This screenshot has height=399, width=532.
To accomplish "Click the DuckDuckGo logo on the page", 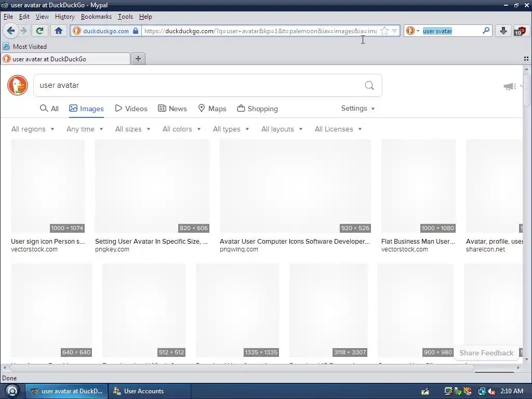I will point(18,85).
